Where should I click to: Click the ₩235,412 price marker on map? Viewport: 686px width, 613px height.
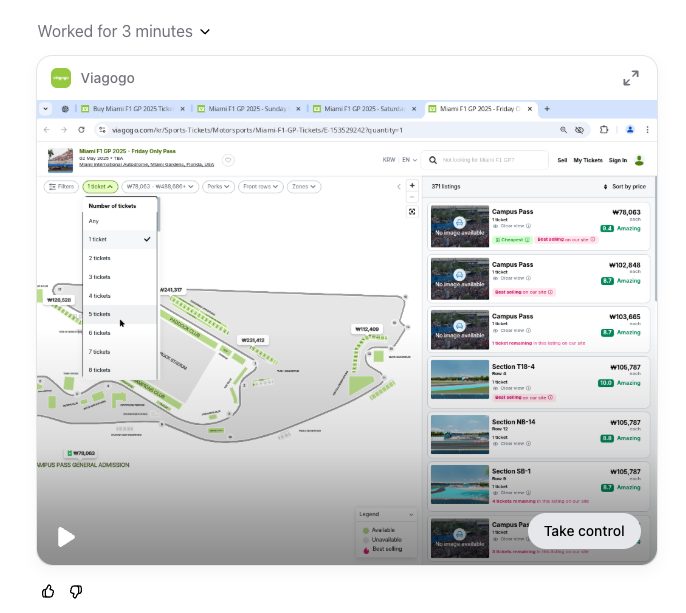pos(253,340)
